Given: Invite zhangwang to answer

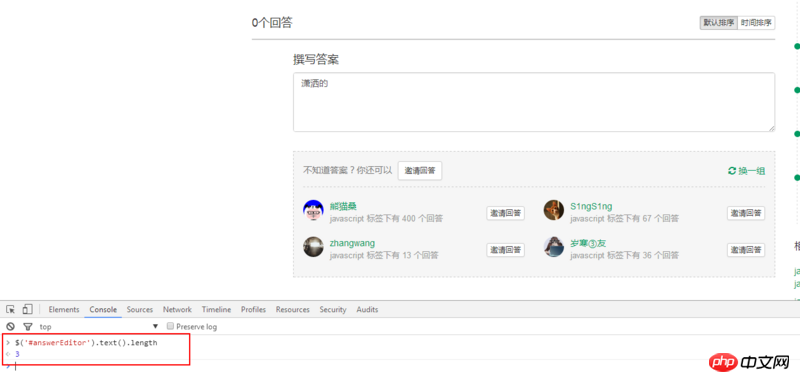Looking at the screenshot, I should [506, 250].
